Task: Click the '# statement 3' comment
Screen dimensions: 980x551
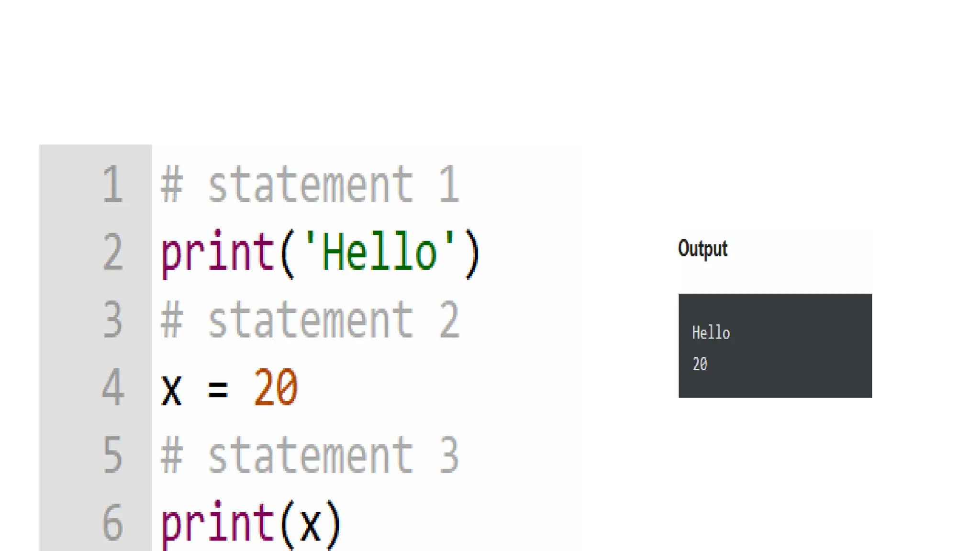Action: (310, 455)
